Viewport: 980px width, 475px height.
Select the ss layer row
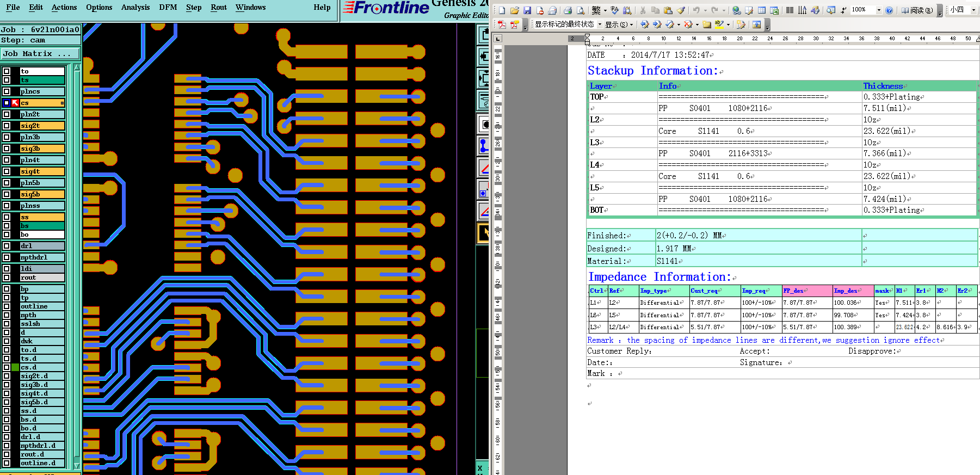tap(42, 217)
